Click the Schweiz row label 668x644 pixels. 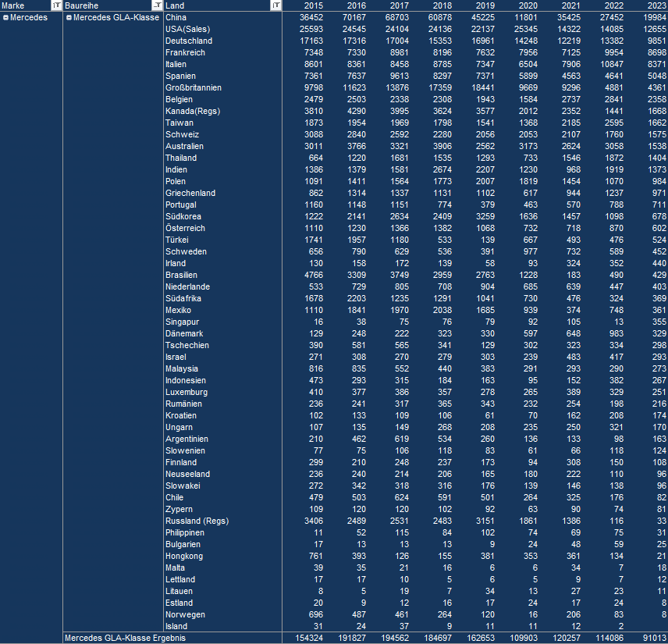(183, 135)
